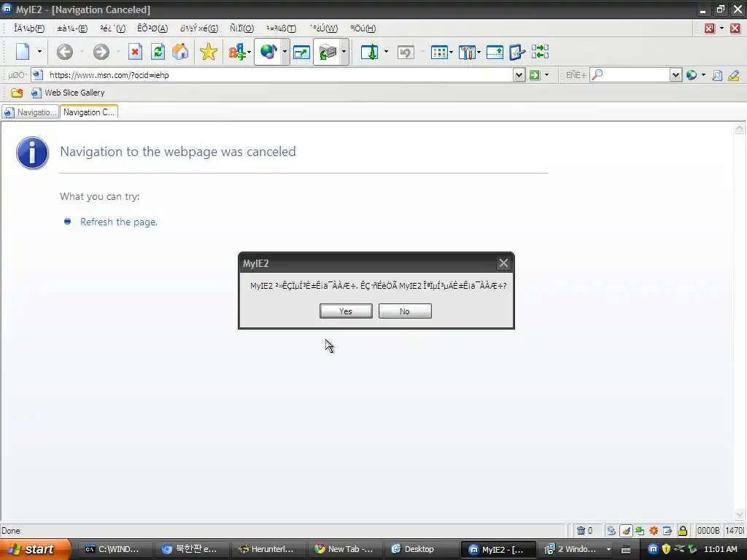This screenshot has width=747, height=560.
Task: Click the gray undo arrow toolbar icon
Action: tap(406, 52)
